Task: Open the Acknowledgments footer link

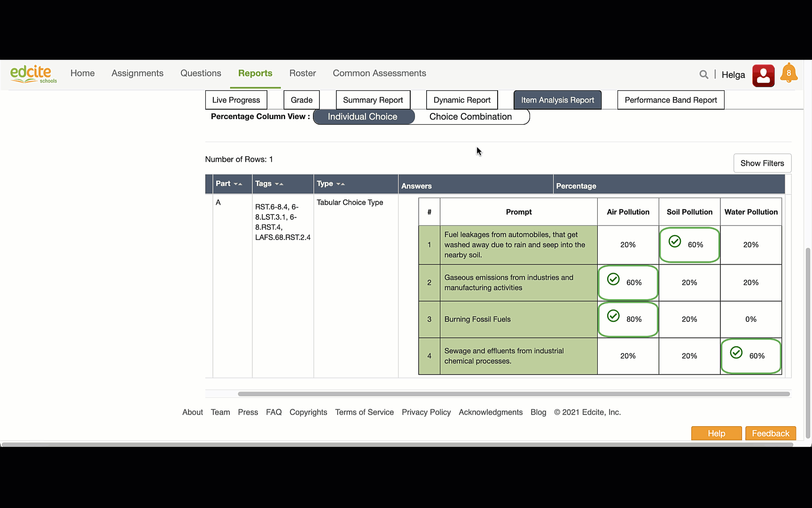Action: pyautogui.click(x=491, y=413)
